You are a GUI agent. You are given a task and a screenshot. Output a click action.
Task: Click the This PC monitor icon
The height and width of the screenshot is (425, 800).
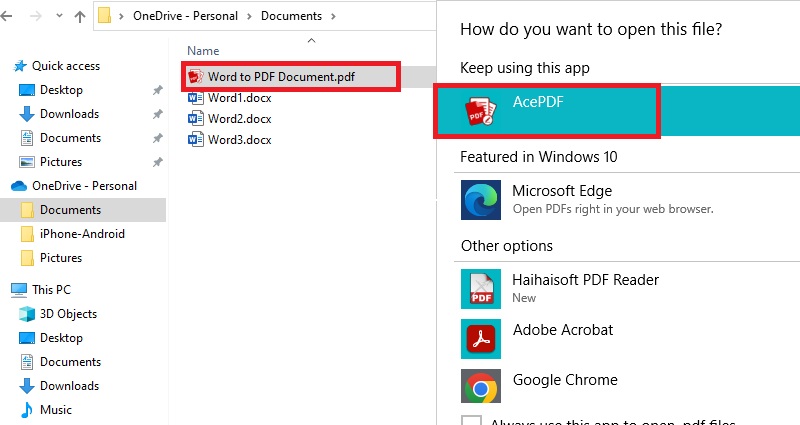[x=19, y=290]
